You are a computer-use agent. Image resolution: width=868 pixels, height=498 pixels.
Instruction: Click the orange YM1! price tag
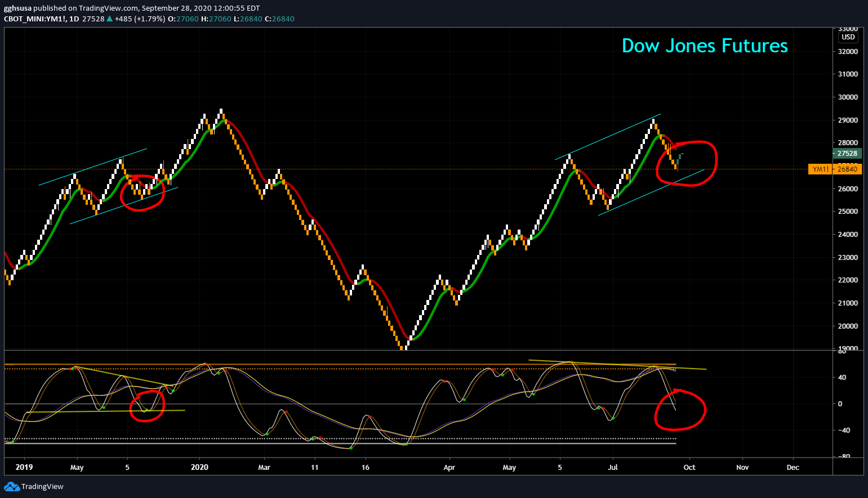click(x=821, y=169)
